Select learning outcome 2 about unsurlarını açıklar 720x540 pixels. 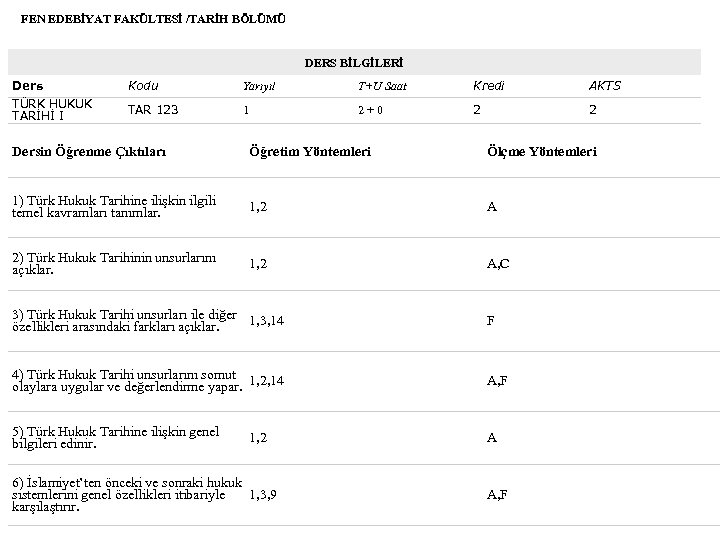click(113, 264)
